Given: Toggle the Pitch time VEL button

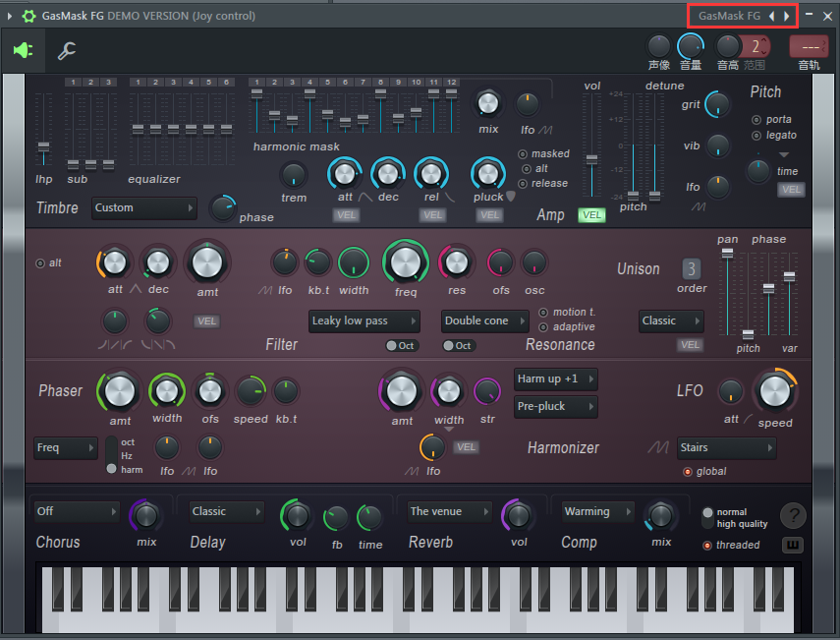Looking at the screenshot, I should coord(791,190).
